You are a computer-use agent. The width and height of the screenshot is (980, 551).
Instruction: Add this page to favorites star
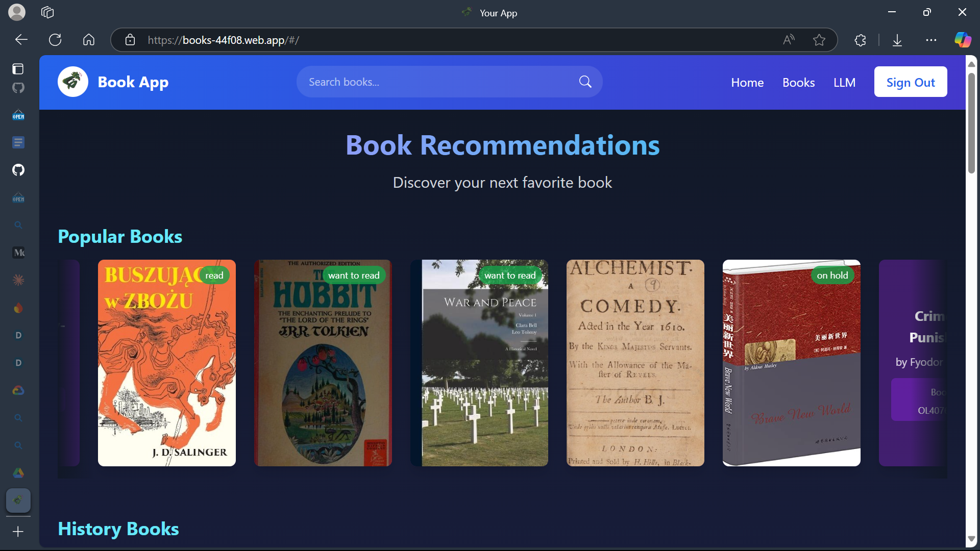tap(819, 40)
